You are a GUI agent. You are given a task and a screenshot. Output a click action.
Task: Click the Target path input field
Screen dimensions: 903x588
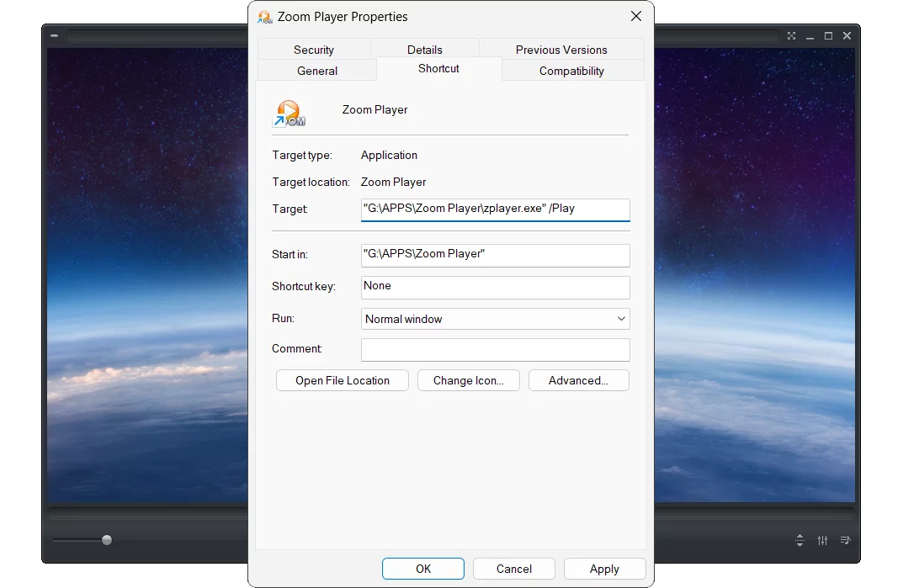496,209
